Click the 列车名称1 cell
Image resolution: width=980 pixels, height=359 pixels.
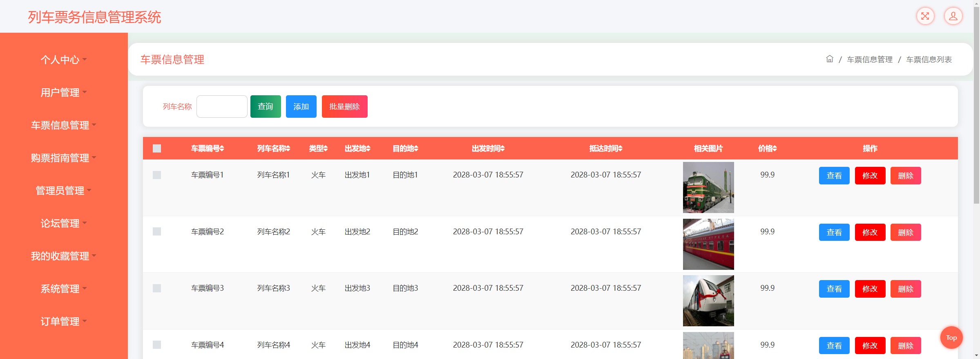click(x=273, y=175)
